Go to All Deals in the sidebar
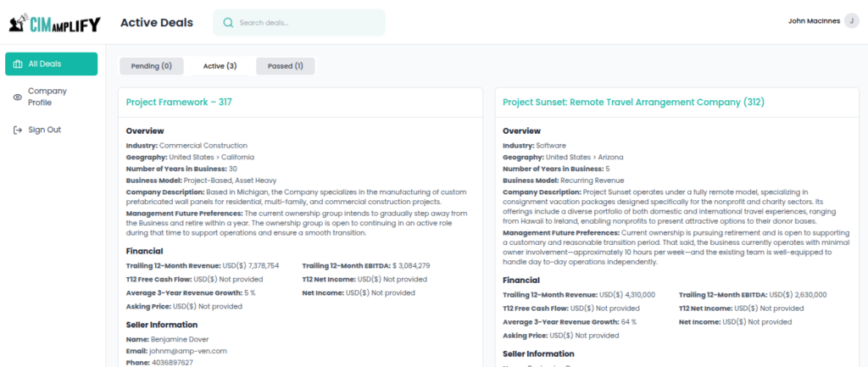The width and height of the screenshot is (868, 367). pos(52,64)
